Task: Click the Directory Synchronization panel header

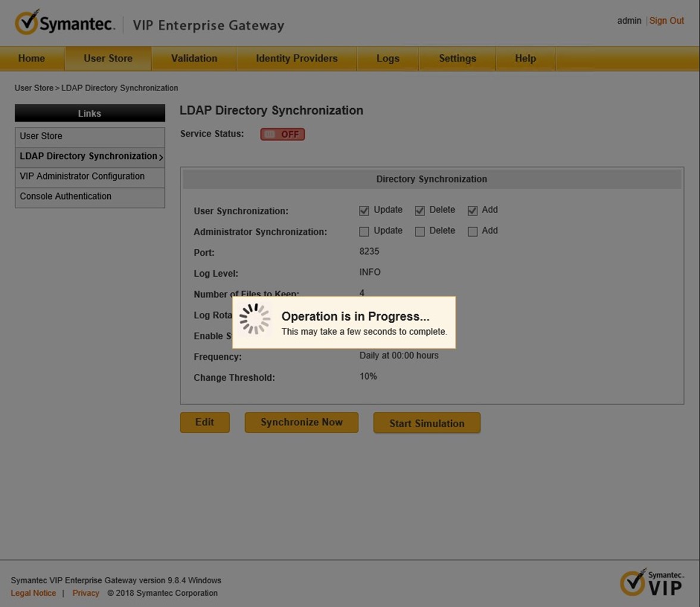Action: click(432, 179)
